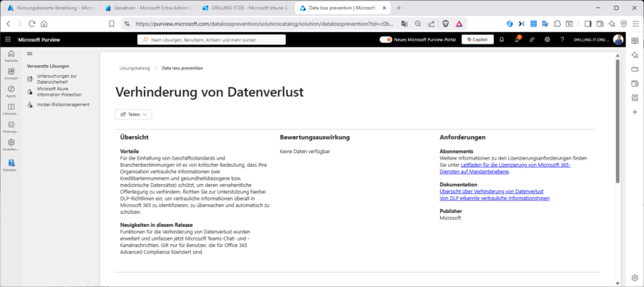
Task: Go to Lösungskatalog breadcrumb
Action: pyautogui.click(x=135, y=68)
